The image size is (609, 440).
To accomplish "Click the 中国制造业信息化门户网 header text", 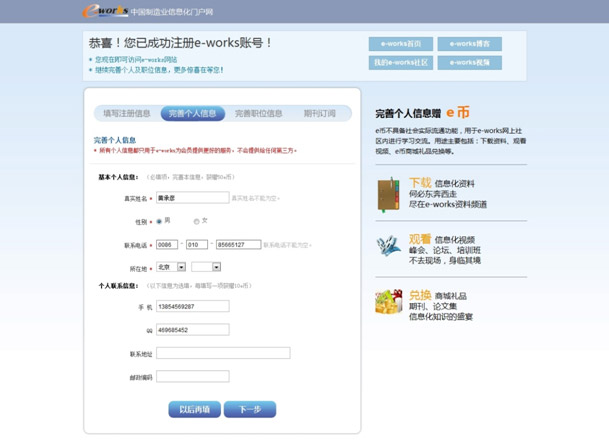I will pos(172,12).
